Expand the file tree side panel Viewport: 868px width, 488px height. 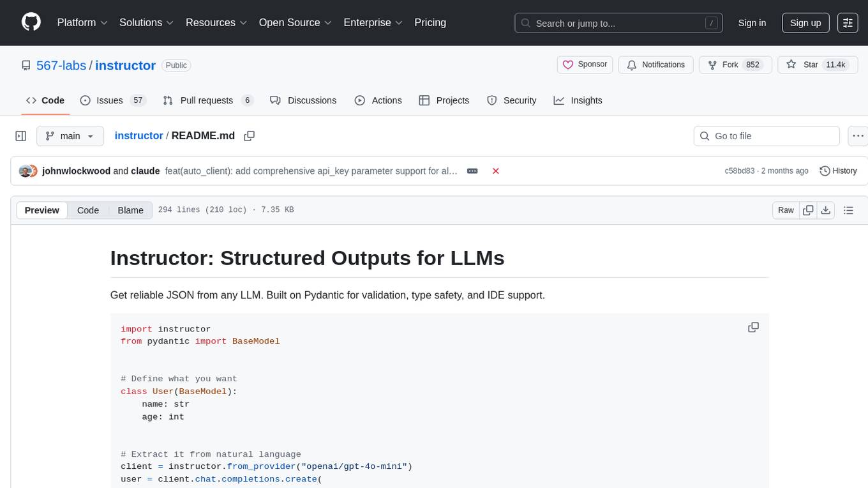coord(21,136)
